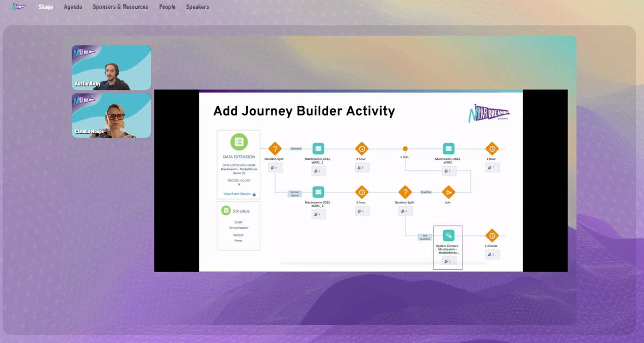Click the contact count badge under eDM1_2

pos(319,215)
